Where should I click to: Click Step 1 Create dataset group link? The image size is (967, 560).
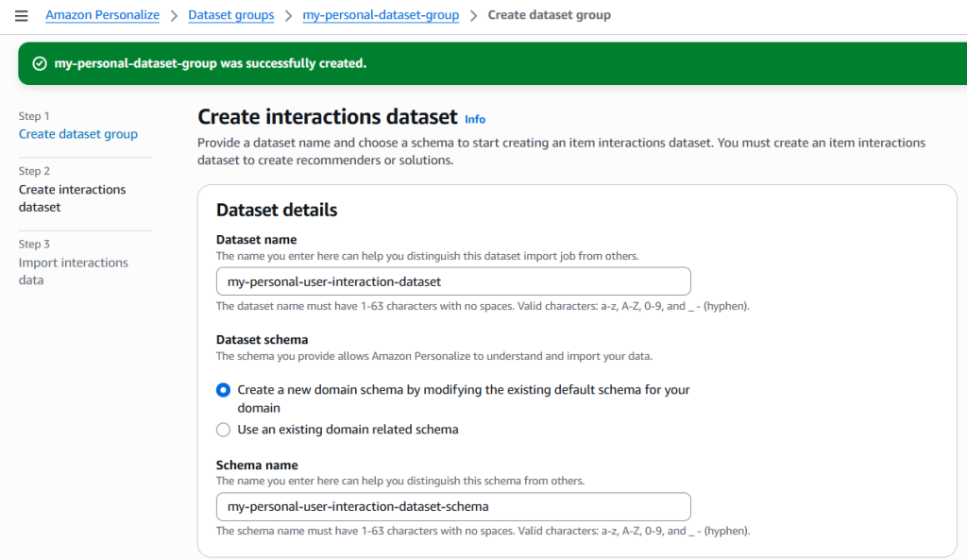point(78,134)
